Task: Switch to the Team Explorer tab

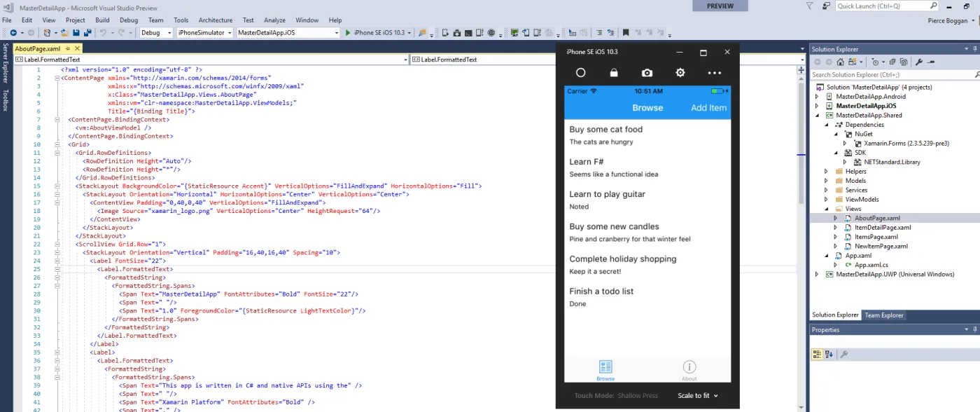Action: 884,315
